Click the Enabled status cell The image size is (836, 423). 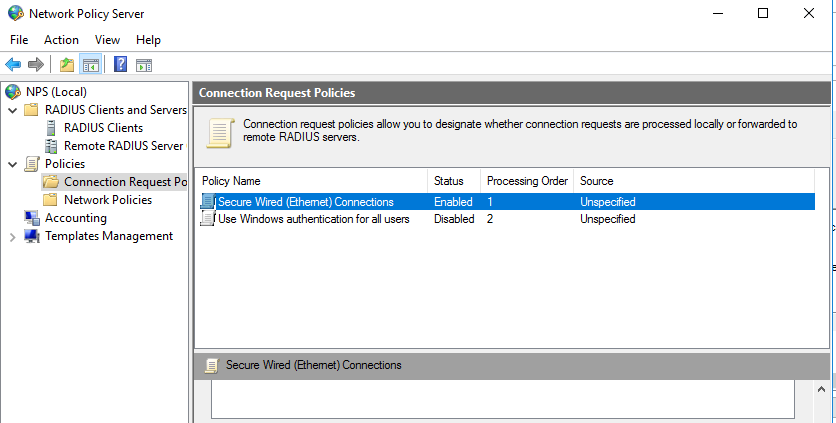click(x=453, y=202)
